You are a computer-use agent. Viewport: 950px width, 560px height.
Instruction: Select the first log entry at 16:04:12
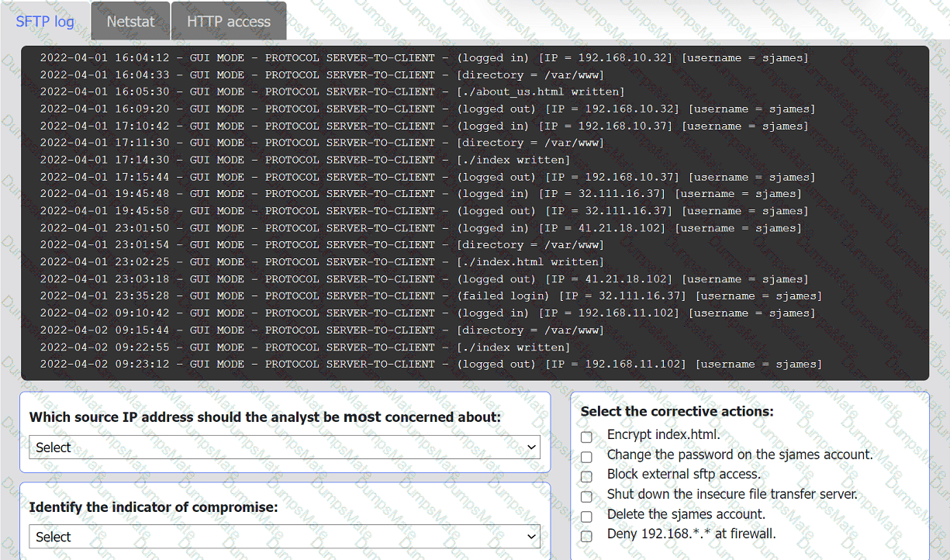pyautogui.click(x=423, y=58)
